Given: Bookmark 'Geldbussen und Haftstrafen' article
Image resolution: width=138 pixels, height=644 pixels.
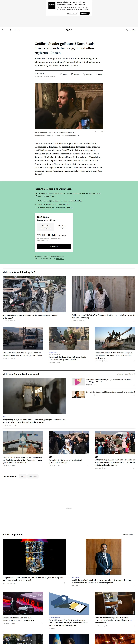Looking at the screenshot, I should point(133,321).
